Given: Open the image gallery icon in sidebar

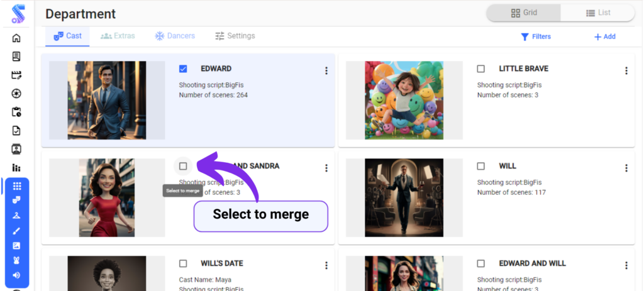Looking at the screenshot, I should click(16, 245).
